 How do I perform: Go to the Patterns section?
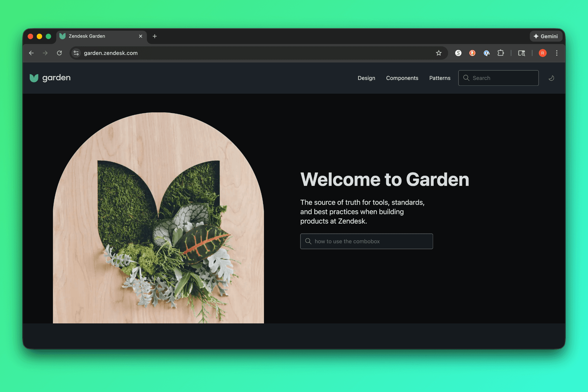[x=439, y=78]
